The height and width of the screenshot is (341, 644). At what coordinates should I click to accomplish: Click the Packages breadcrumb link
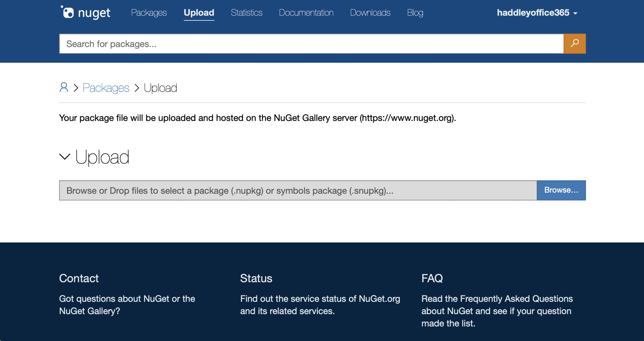pos(106,88)
